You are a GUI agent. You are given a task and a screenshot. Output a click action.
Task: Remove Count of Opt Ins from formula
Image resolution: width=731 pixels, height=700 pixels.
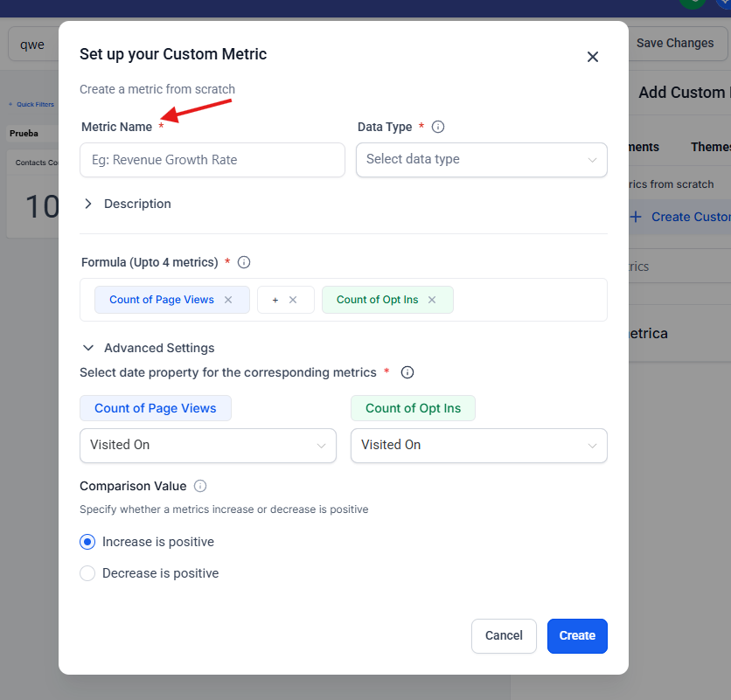432,300
